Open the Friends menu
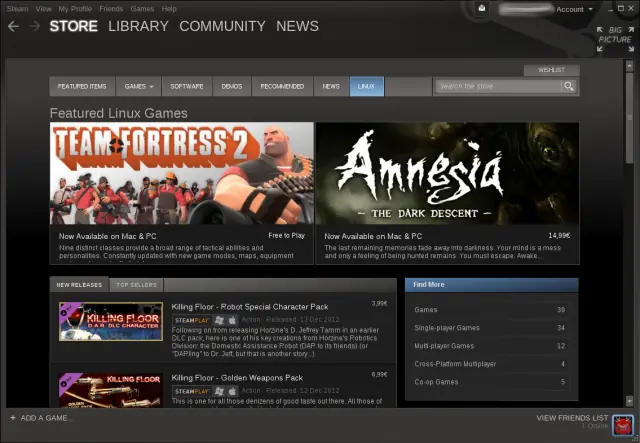Image resolution: width=640 pixels, height=443 pixels. tap(111, 9)
